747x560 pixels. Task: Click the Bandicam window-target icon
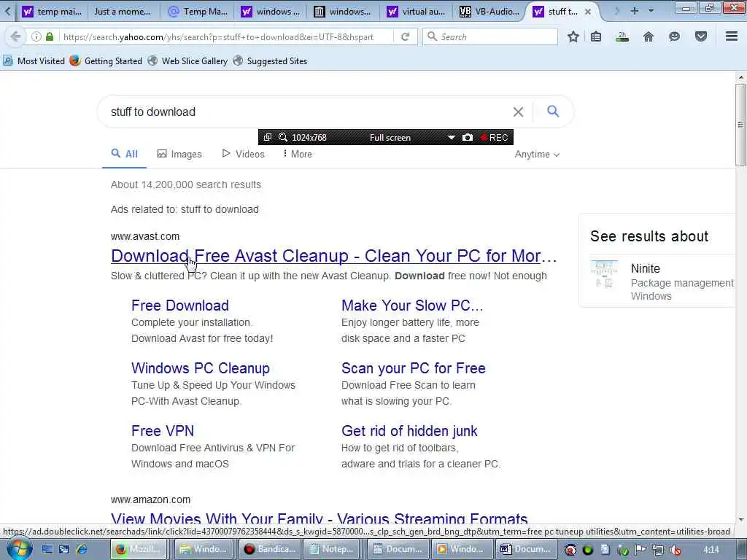268,137
